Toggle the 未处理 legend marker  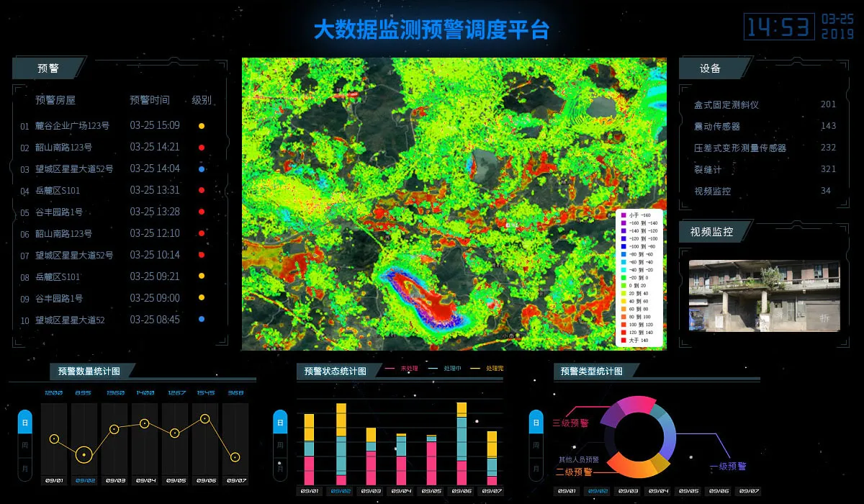tap(390, 369)
